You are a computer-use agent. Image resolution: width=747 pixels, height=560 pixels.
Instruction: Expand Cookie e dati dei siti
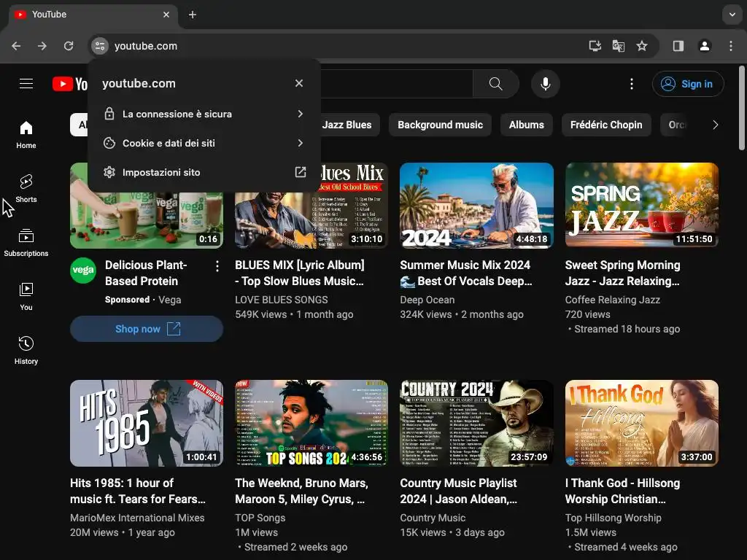tap(204, 143)
